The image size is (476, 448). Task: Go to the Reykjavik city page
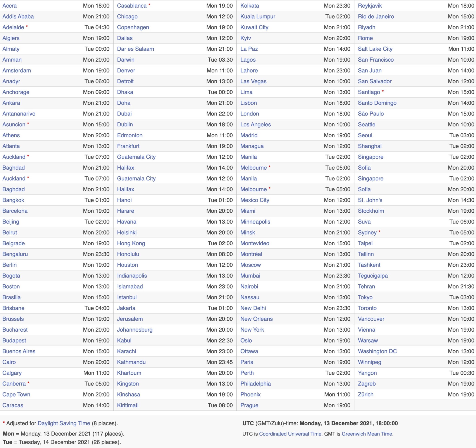click(x=370, y=6)
